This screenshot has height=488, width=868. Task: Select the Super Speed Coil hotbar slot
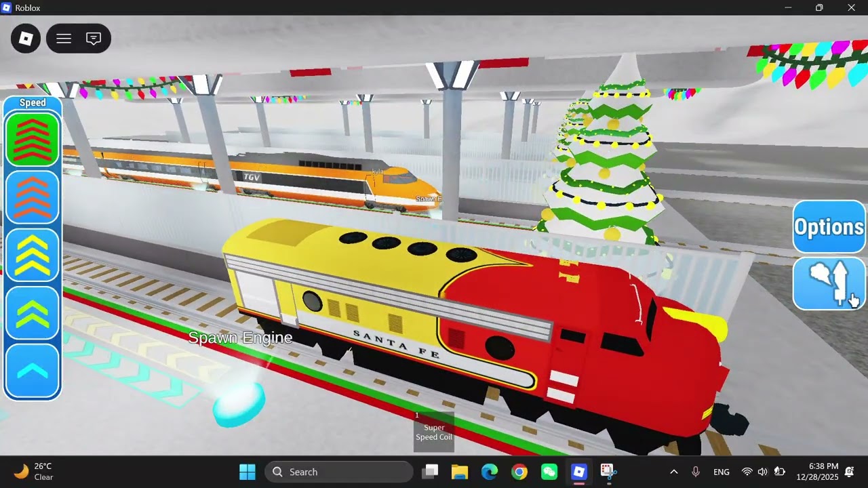point(434,431)
